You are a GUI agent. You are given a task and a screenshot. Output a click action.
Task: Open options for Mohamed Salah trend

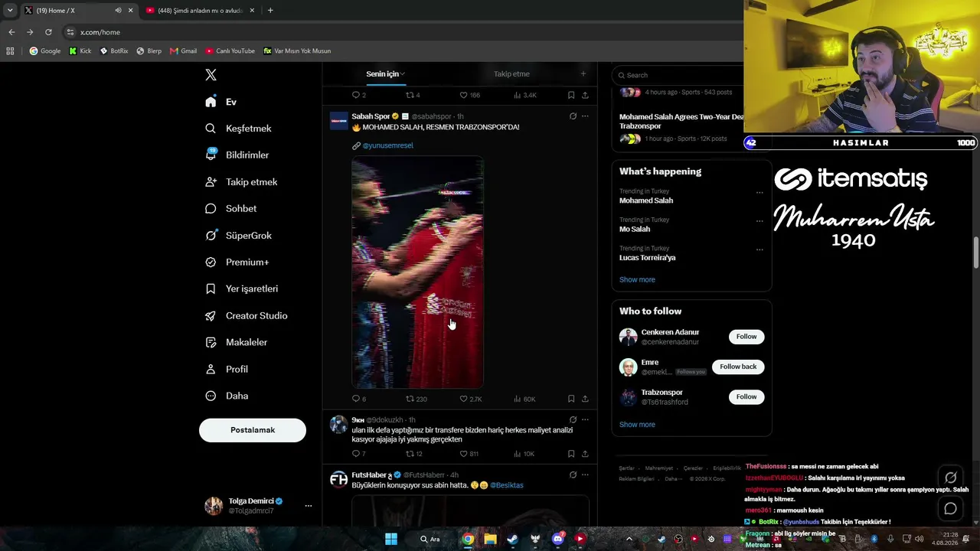tap(759, 193)
